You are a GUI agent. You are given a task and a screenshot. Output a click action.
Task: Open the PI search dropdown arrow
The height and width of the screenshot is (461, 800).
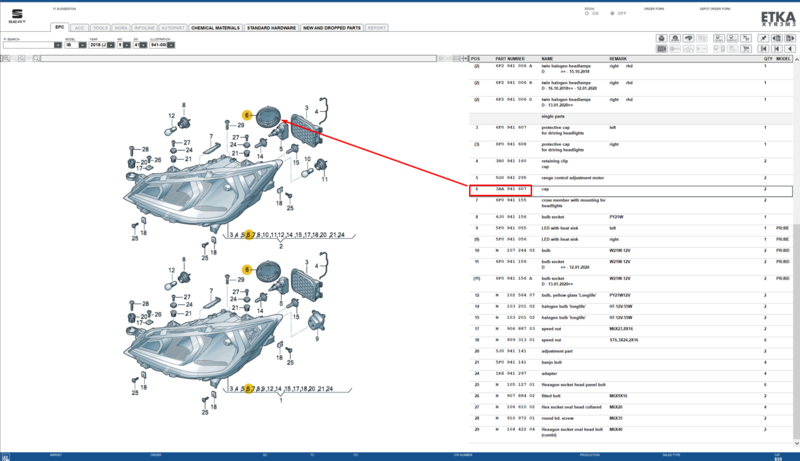58,45
